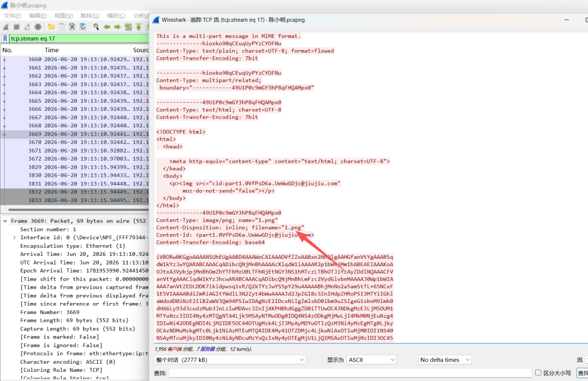Click the Epoch Arrival Time detail line
This screenshot has width=588, height=381.
pyautogui.click(x=84, y=270)
